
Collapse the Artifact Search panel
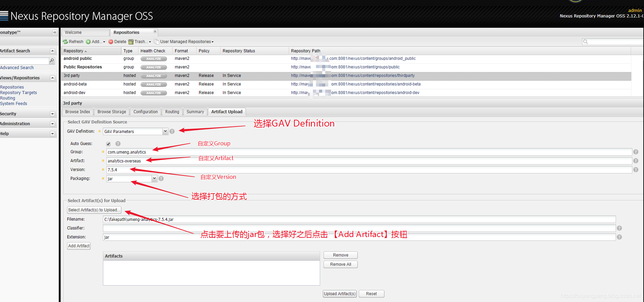click(52, 51)
